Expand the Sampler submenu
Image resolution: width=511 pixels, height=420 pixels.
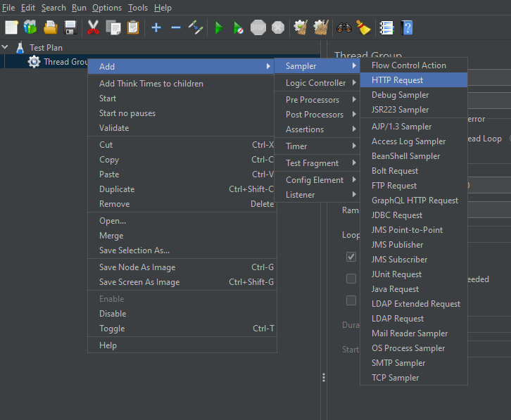pyautogui.click(x=317, y=66)
